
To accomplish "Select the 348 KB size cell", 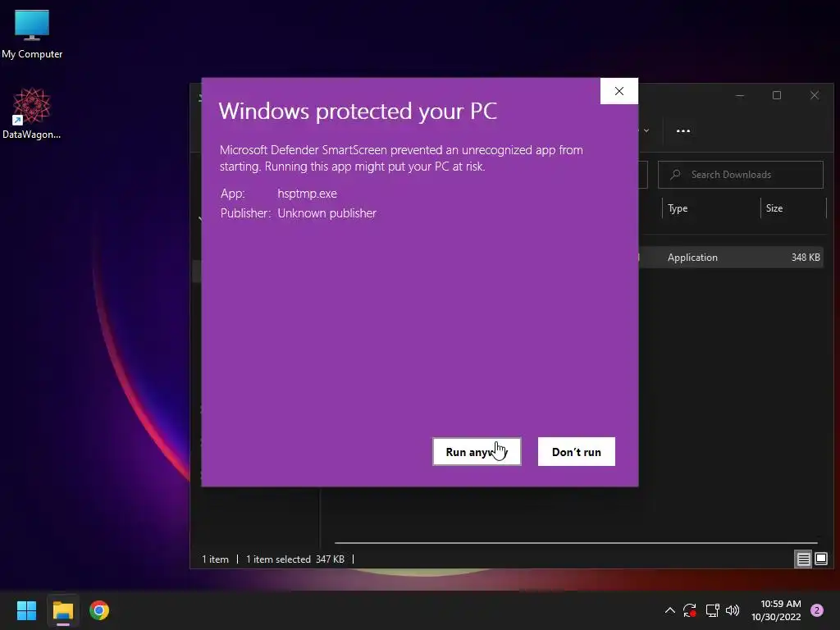I will (806, 257).
